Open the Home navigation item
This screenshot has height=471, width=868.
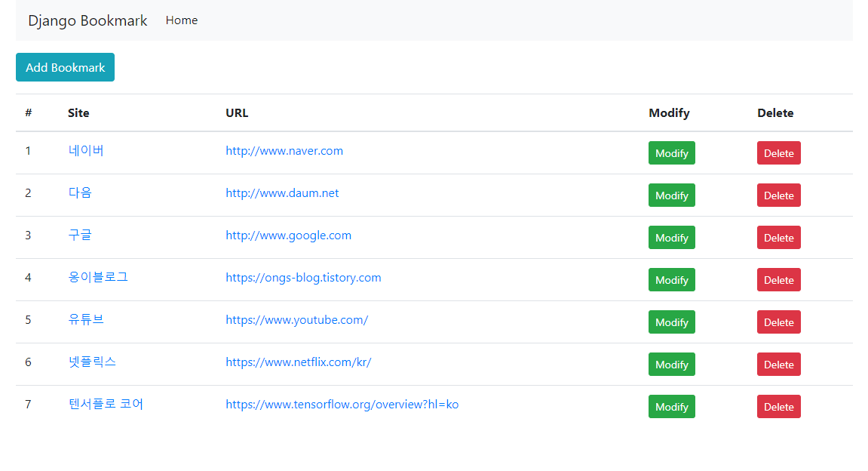[x=182, y=20]
